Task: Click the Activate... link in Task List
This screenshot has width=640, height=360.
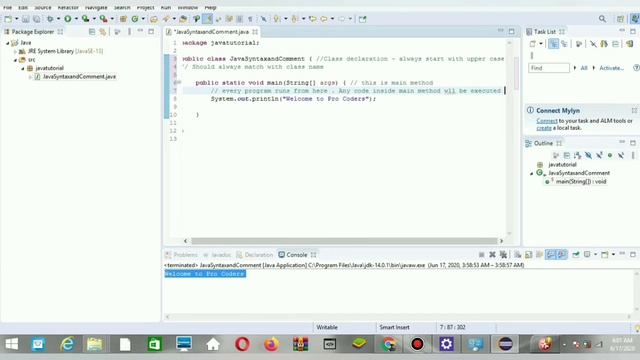Action: point(611,68)
